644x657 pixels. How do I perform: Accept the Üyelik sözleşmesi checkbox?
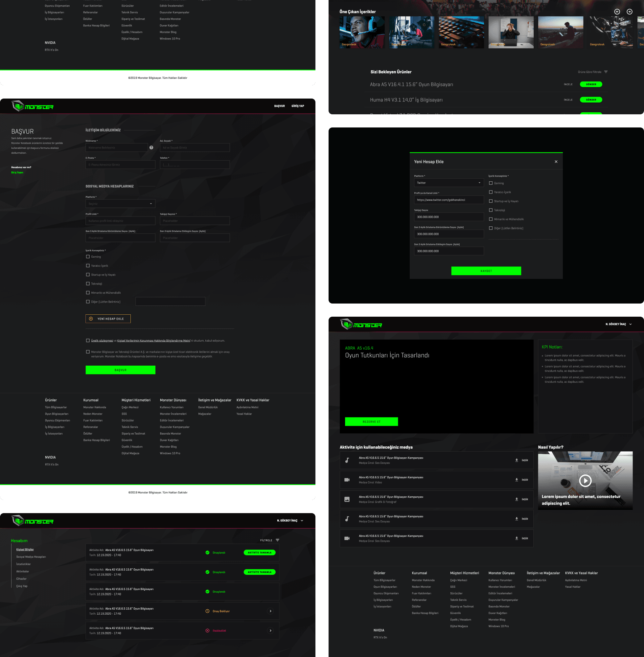coord(88,341)
